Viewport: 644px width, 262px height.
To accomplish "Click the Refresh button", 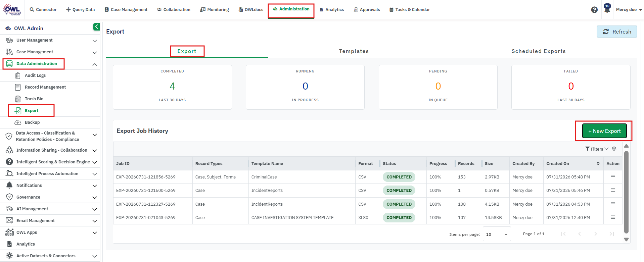I will 617,32.
